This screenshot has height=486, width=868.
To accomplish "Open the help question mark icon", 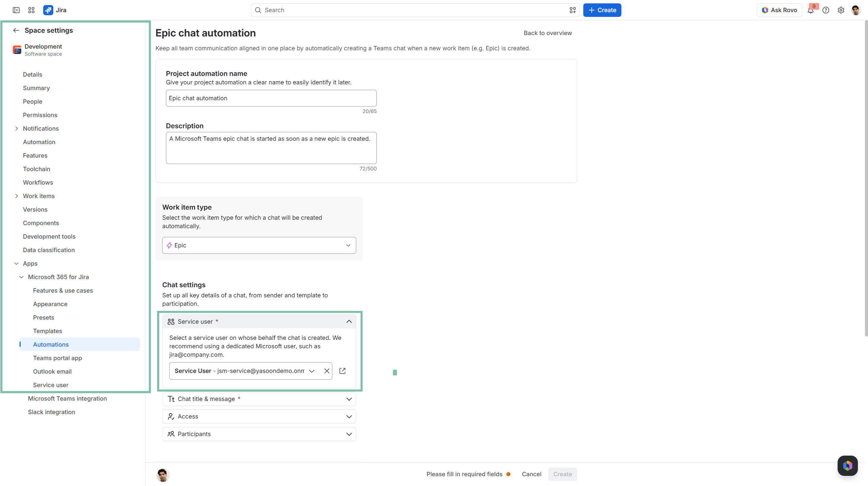I will [x=825, y=10].
